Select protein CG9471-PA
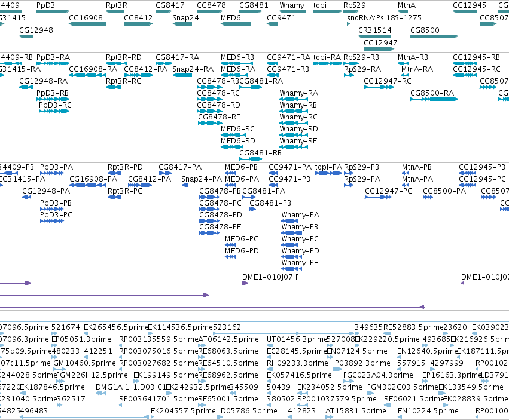 pos(273,173)
